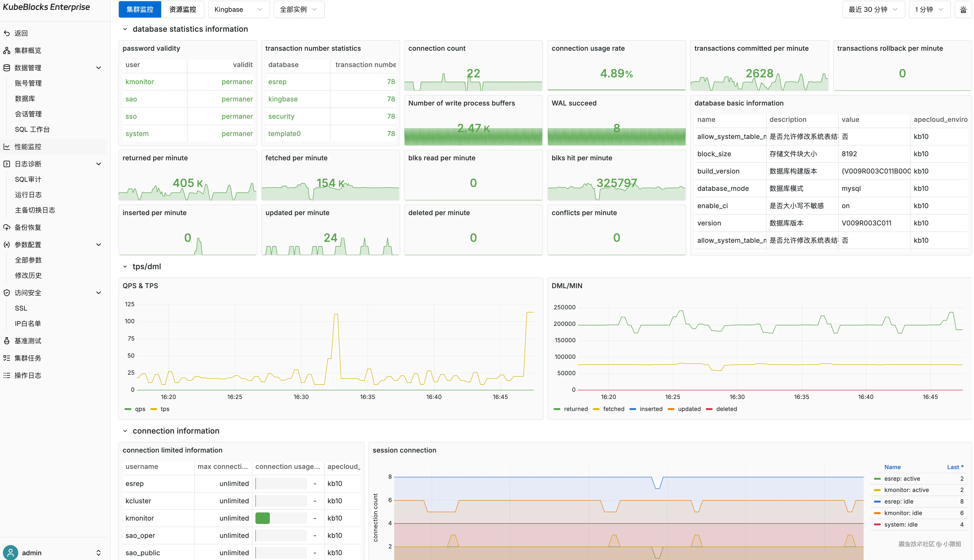The width and height of the screenshot is (974, 560).
Task: Click the 备份恢复 backup cloud icon
Action: tap(6, 227)
